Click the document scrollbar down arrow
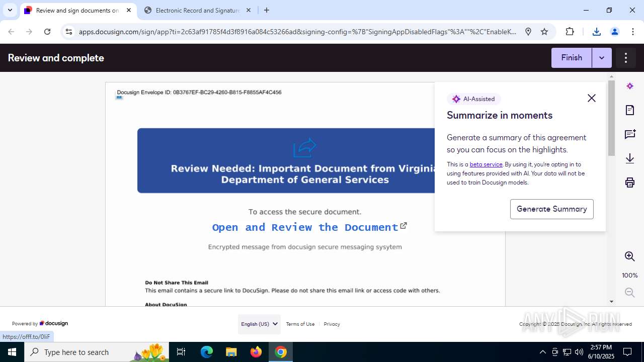The height and width of the screenshot is (362, 644). [611, 302]
